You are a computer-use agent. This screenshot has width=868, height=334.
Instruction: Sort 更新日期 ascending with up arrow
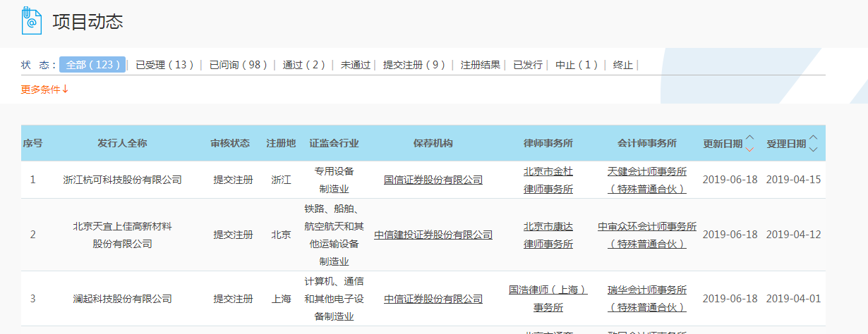tap(749, 137)
